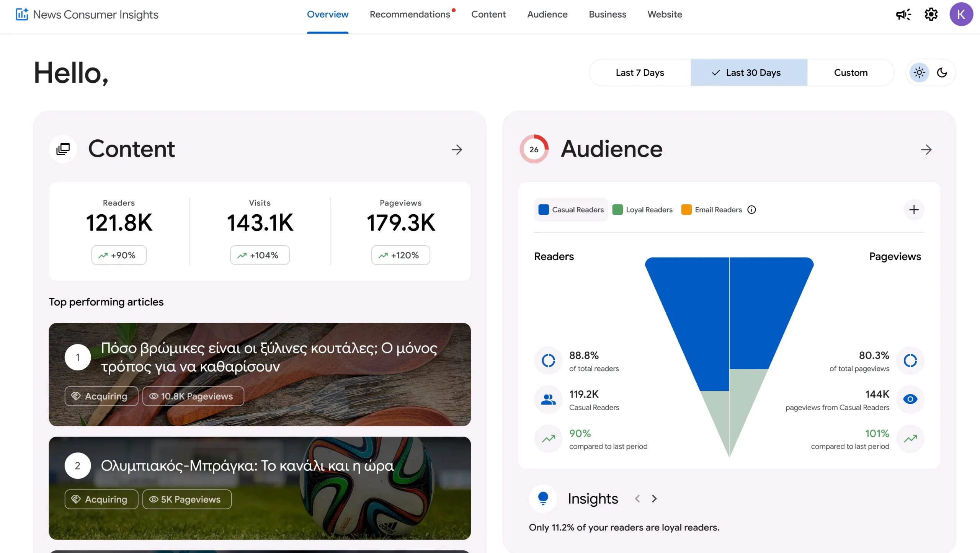Click the loyal readers insight text
The height and width of the screenshot is (553, 980).
point(624,527)
